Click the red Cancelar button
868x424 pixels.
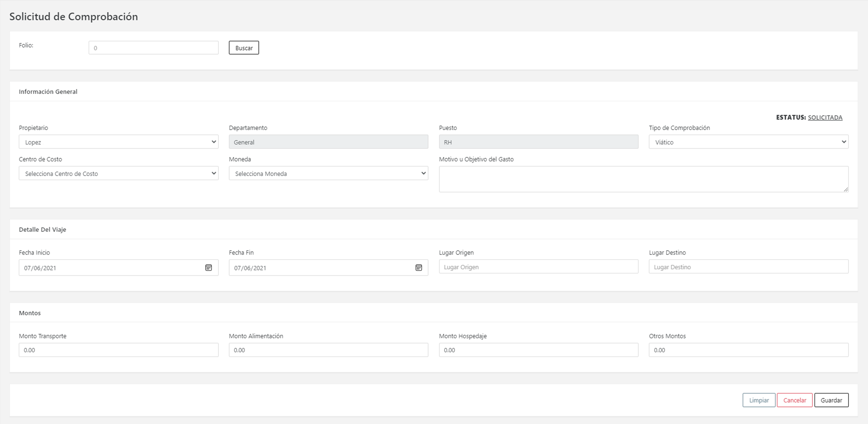coord(794,400)
